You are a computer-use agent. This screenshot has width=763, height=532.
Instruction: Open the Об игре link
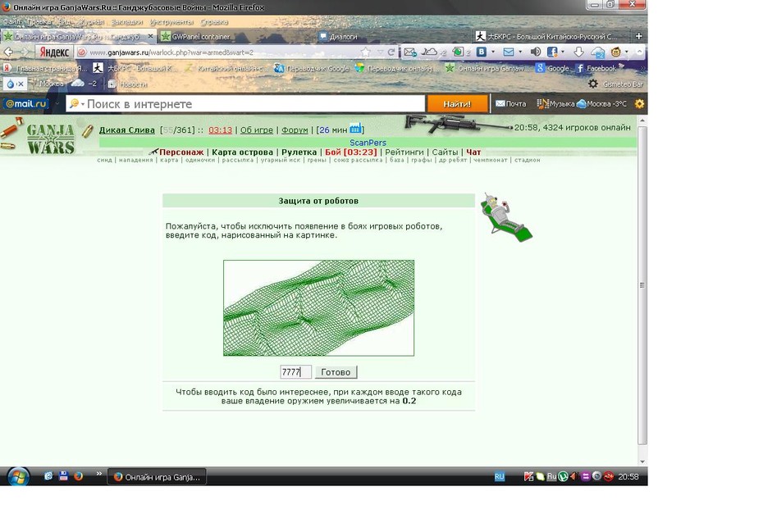(x=257, y=130)
